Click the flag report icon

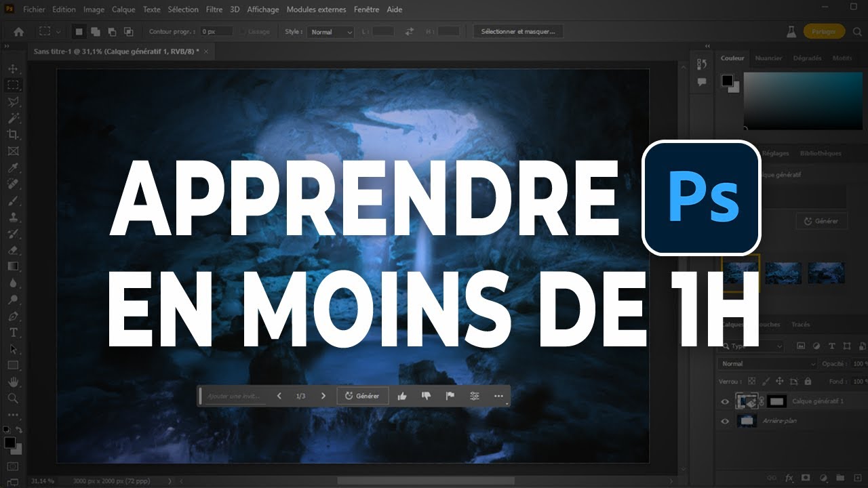click(x=450, y=396)
